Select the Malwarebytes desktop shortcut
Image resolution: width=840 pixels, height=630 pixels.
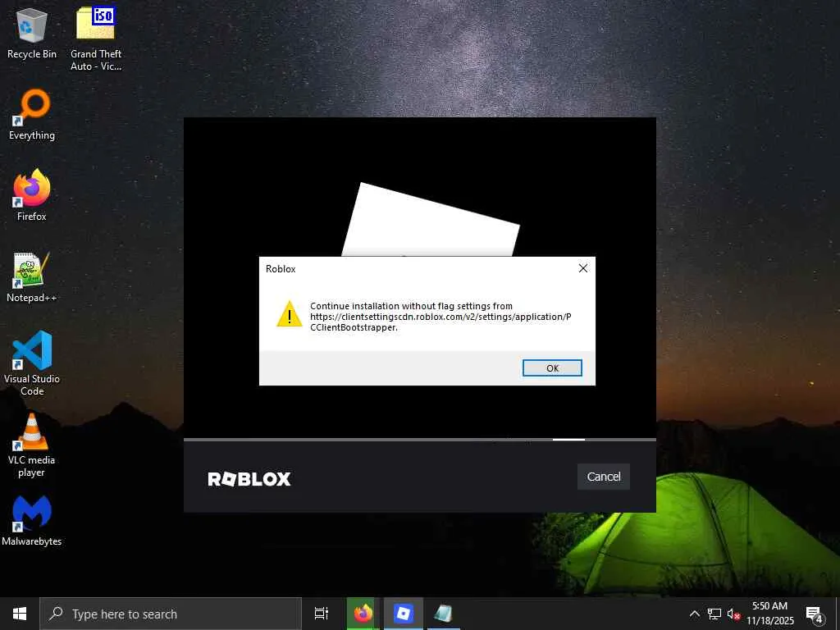point(32,521)
